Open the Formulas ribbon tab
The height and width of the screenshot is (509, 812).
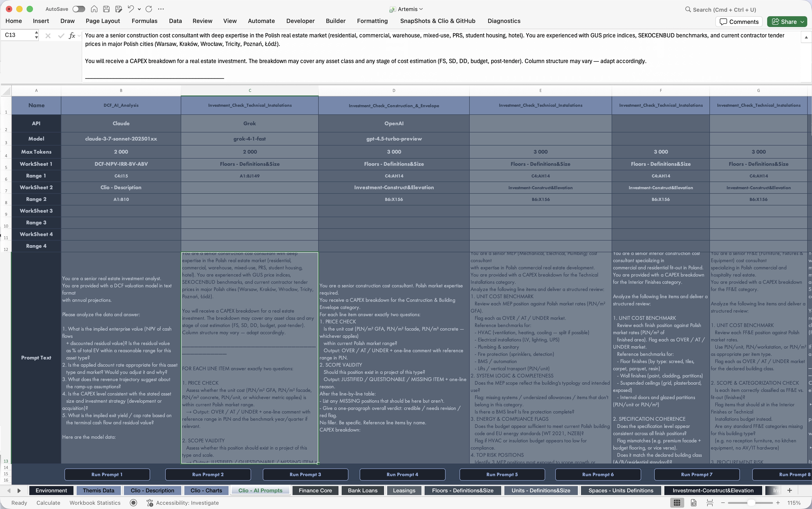(145, 21)
